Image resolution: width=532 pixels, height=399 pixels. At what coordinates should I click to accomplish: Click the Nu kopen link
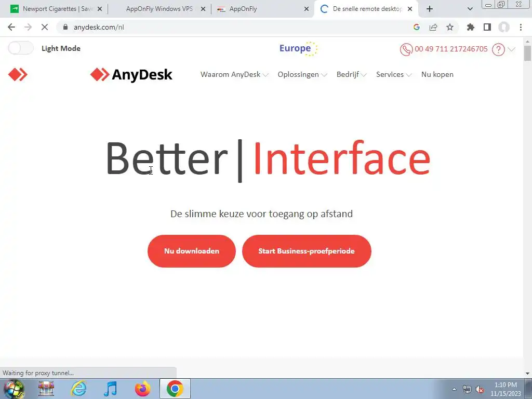(437, 75)
